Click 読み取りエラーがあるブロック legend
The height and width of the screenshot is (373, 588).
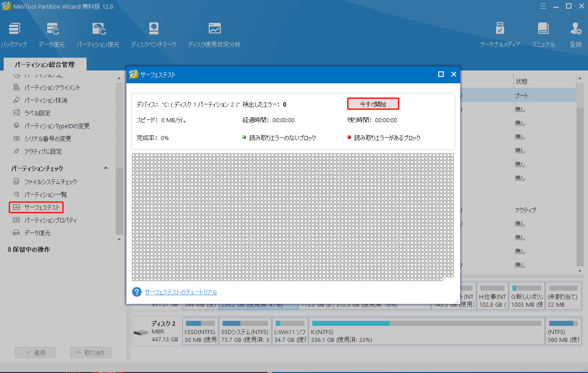point(384,138)
